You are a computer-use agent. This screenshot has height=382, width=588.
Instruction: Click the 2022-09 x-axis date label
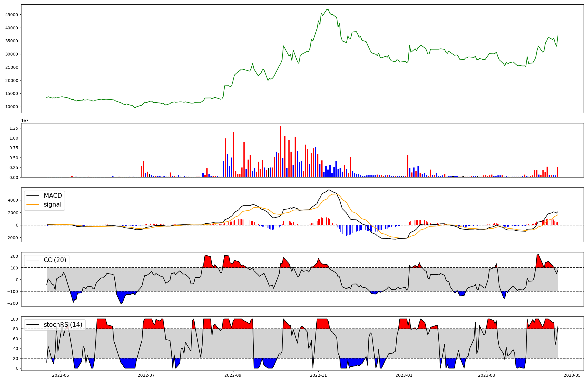pyautogui.click(x=233, y=375)
